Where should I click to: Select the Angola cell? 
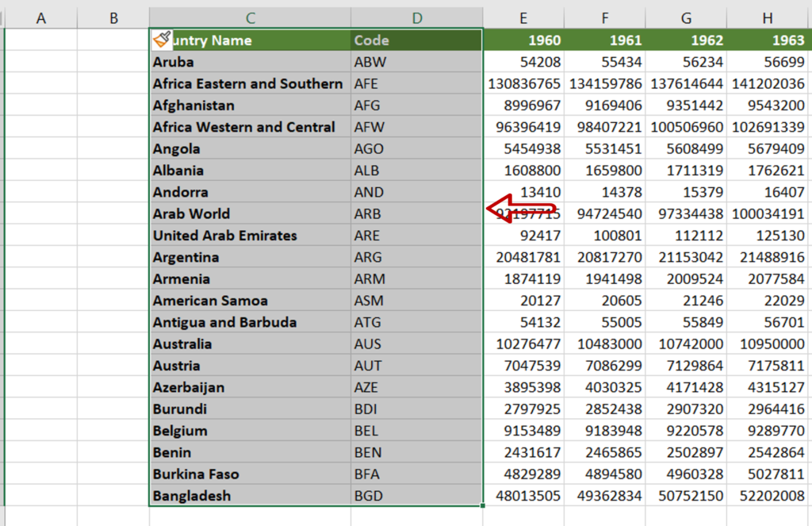(x=250, y=148)
